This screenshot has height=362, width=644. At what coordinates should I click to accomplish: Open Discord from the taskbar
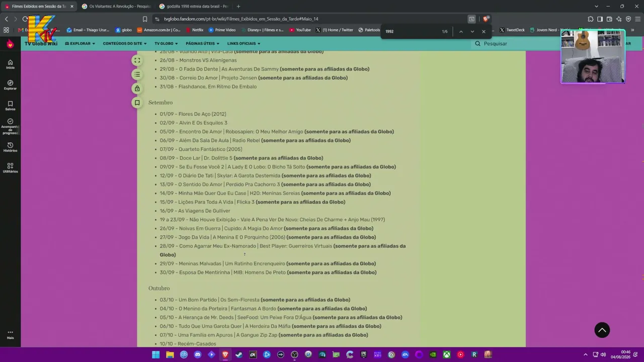pos(198,354)
